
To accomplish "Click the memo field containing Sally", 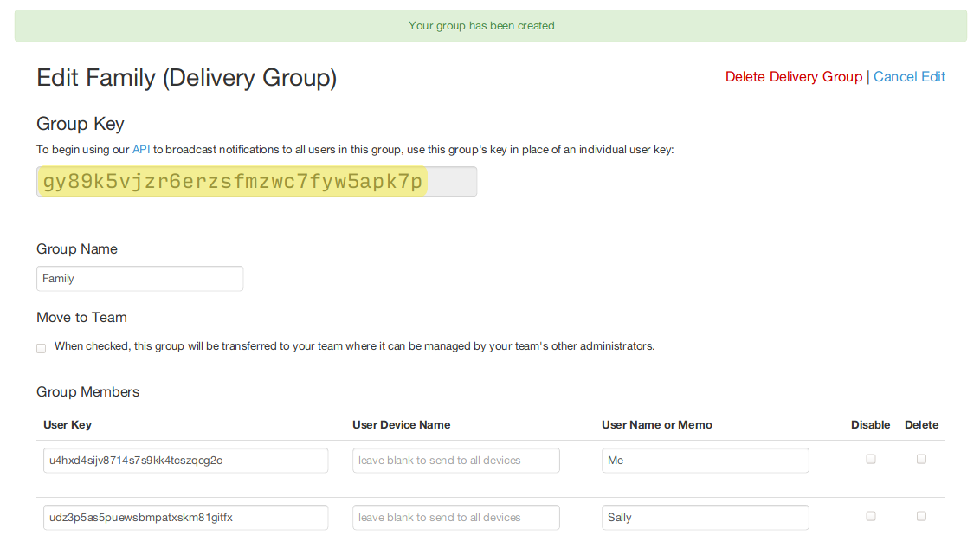I will pyautogui.click(x=705, y=518).
